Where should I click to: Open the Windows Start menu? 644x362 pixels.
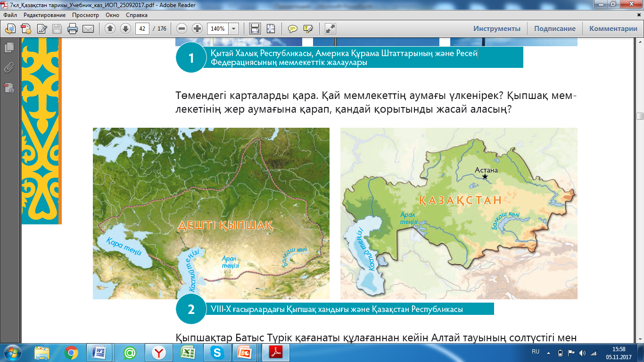pyautogui.click(x=12, y=352)
